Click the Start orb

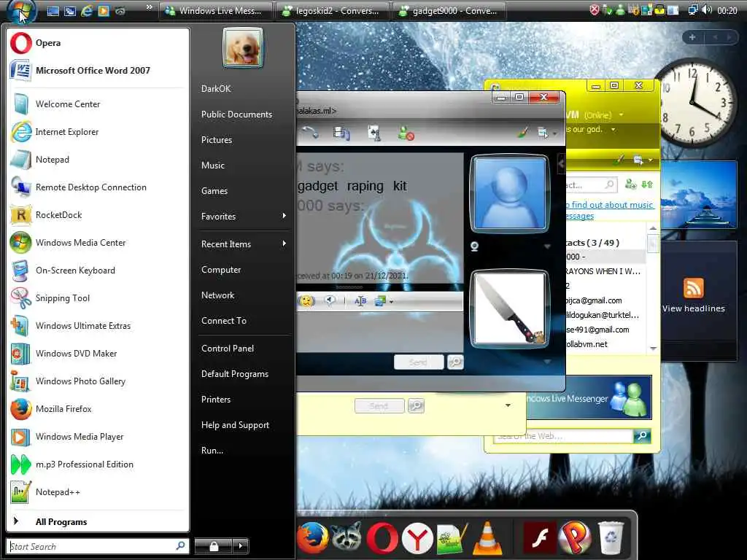pos(21,10)
